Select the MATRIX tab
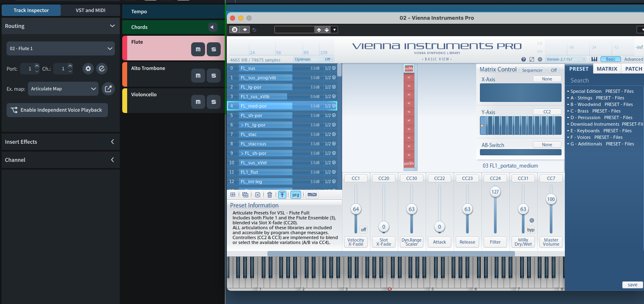This screenshot has width=644, height=304. coord(607,69)
